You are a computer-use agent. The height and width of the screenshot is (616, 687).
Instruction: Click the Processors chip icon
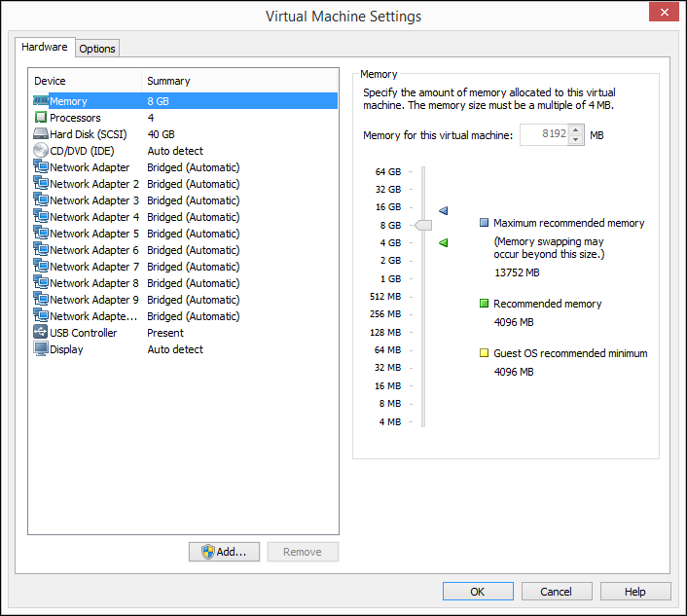[41, 118]
